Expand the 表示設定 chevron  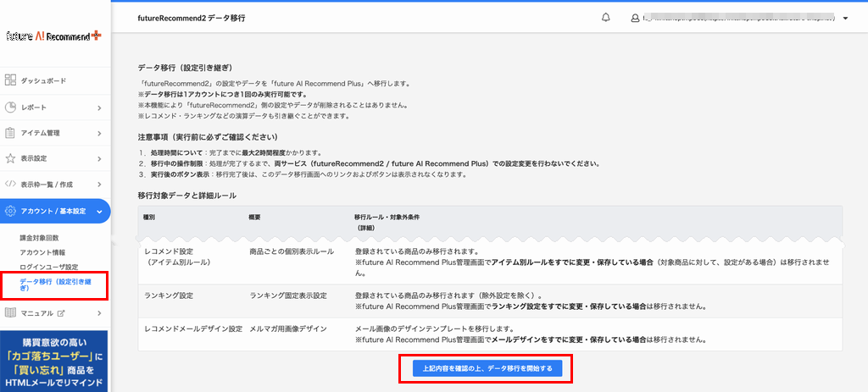[x=99, y=159]
